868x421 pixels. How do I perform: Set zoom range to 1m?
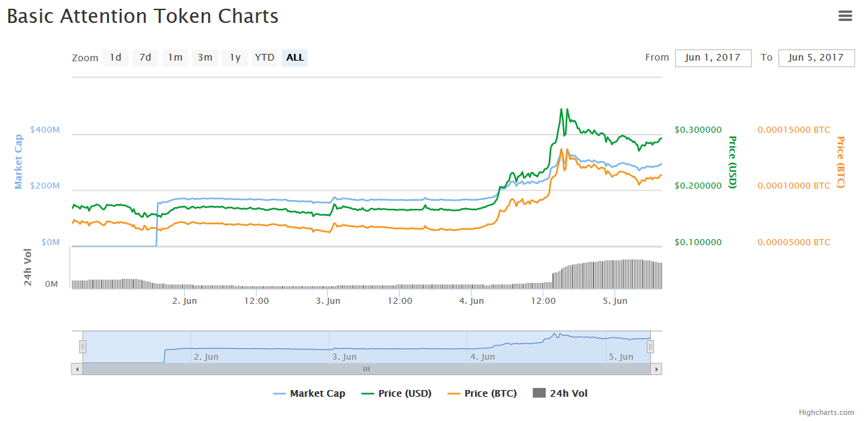(175, 58)
